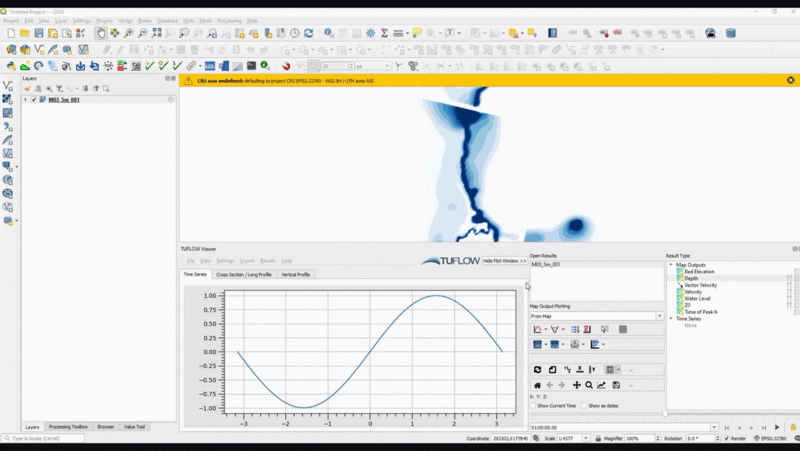Click the New Project icon in toolbar
Image resolution: width=800 pixels, height=451 pixels.
(10, 33)
